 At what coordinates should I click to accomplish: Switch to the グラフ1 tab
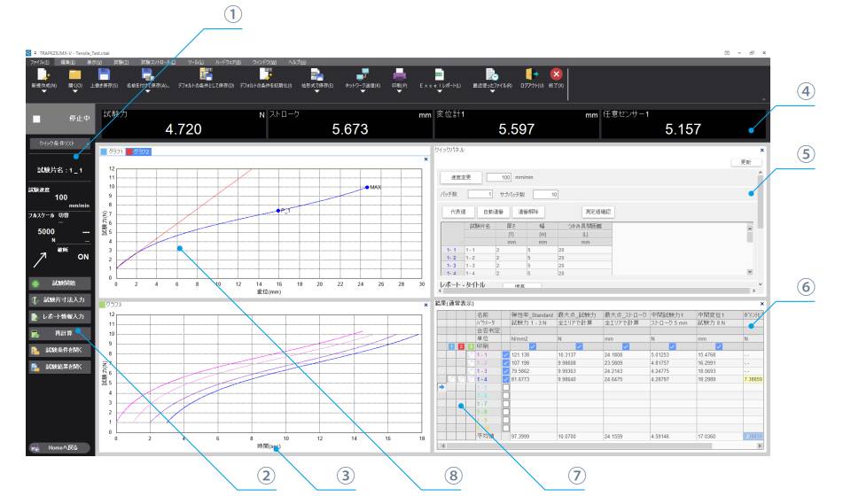[x=113, y=151]
